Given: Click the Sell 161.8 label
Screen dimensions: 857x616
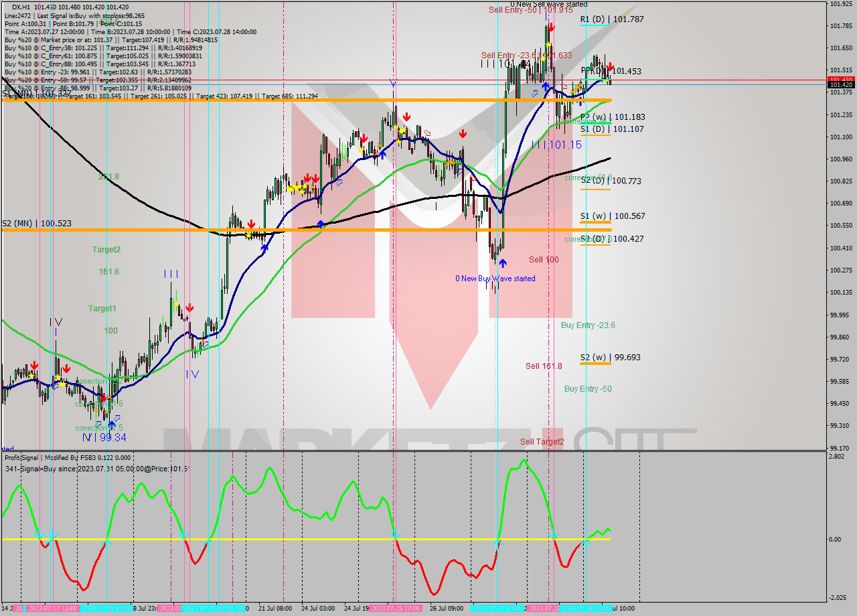Looking at the screenshot, I should (544, 366).
